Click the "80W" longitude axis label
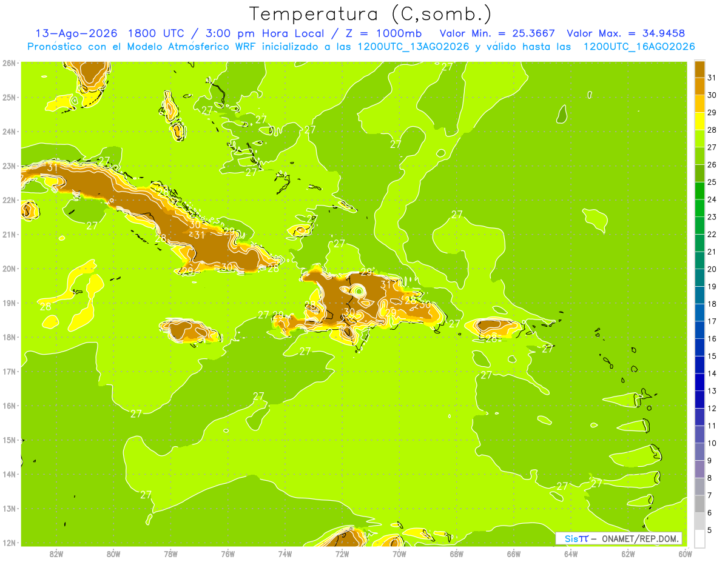Screen dimensions: 728x562 click(x=113, y=554)
